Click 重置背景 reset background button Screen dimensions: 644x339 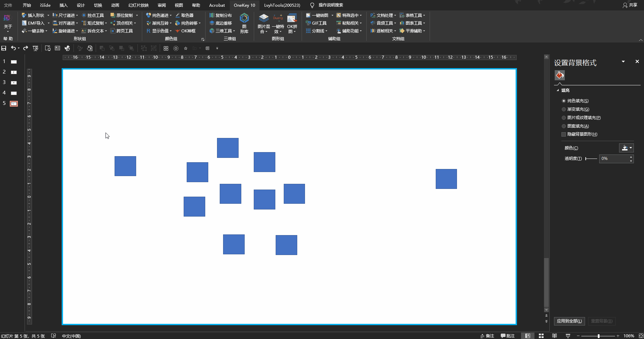602,321
